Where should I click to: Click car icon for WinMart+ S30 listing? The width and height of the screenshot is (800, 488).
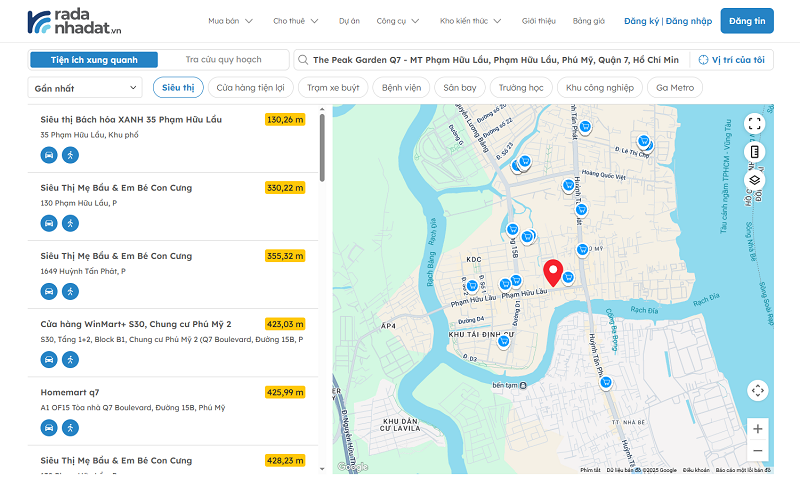(x=49, y=360)
